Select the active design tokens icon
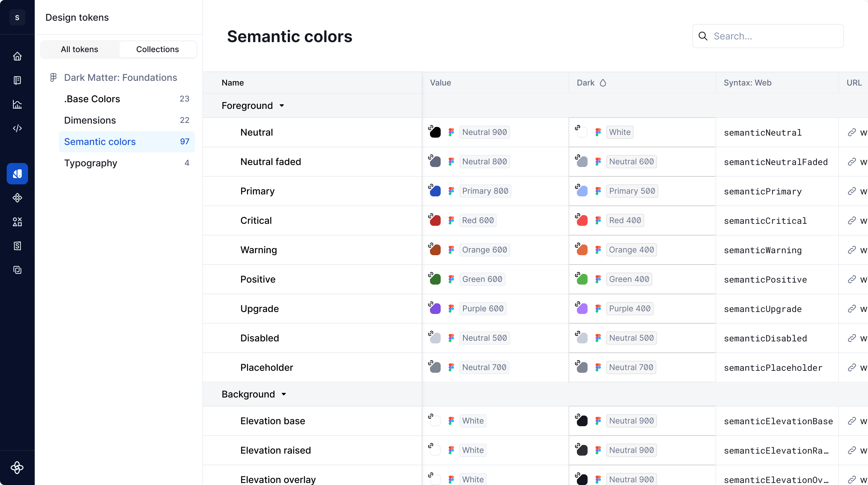This screenshot has height=485, width=868. coord(17,174)
